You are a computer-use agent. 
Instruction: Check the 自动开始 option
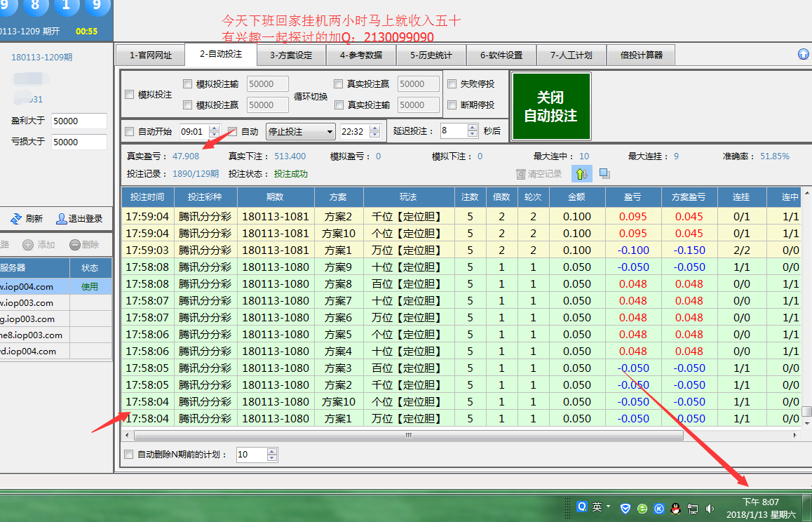(x=130, y=131)
